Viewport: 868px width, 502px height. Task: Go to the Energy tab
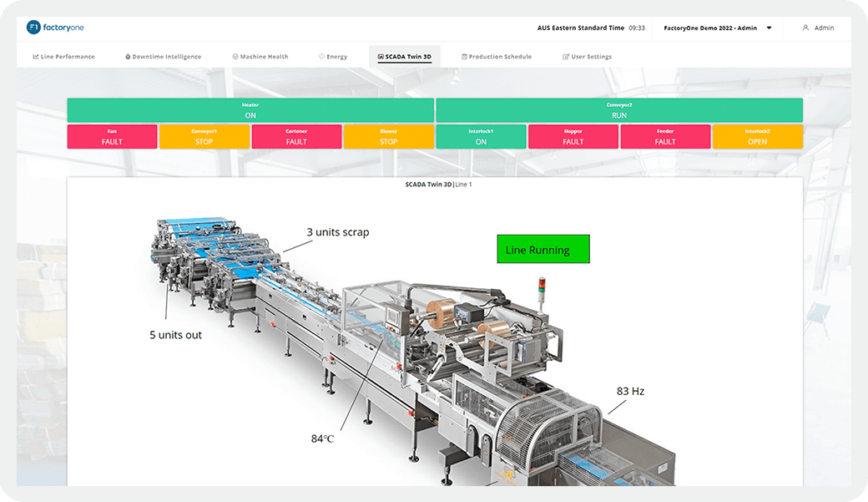click(x=333, y=57)
